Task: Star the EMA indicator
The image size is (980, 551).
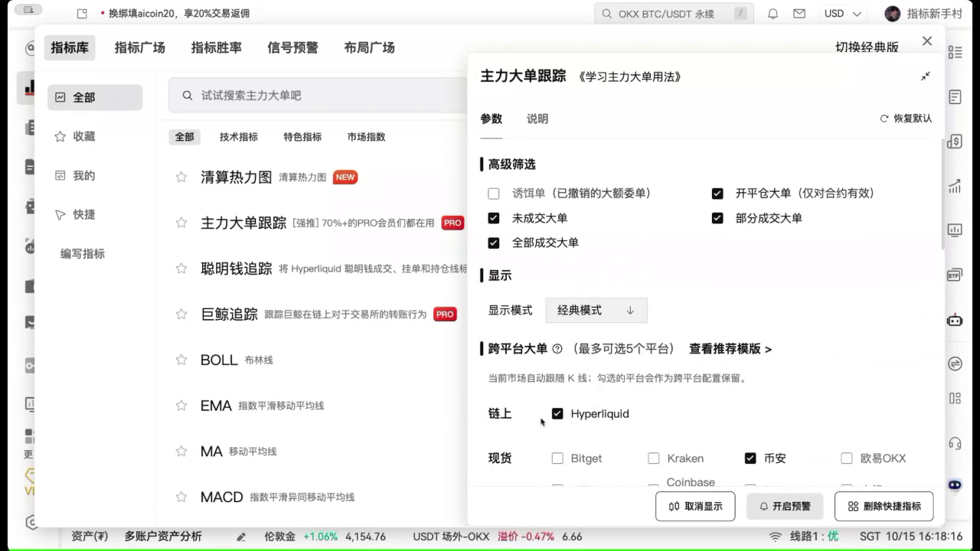Action: 181,406
